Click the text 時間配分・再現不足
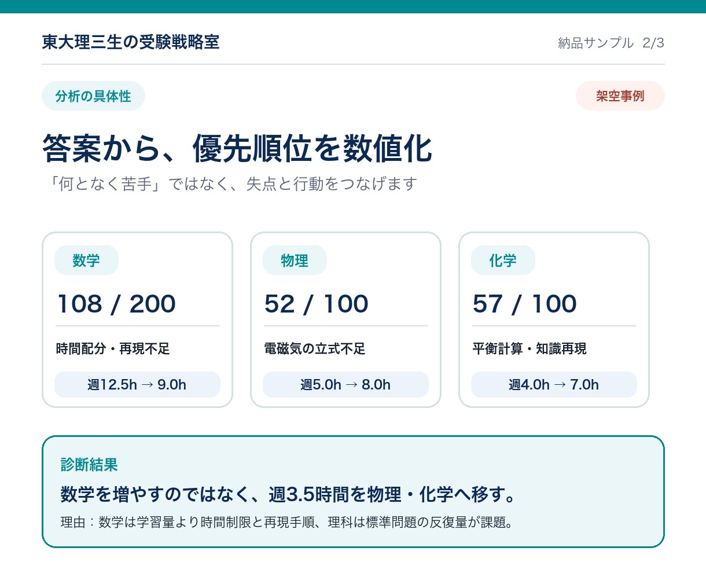Image resolution: width=706 pixels, height=588 pixels. pyautogui.click(x=113, y=348)
